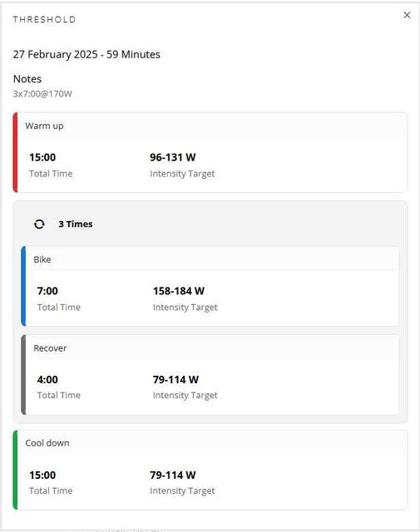420x532 pixels.
Task: Click the 4:00 recover total time
Action: (x=47, y=380)
